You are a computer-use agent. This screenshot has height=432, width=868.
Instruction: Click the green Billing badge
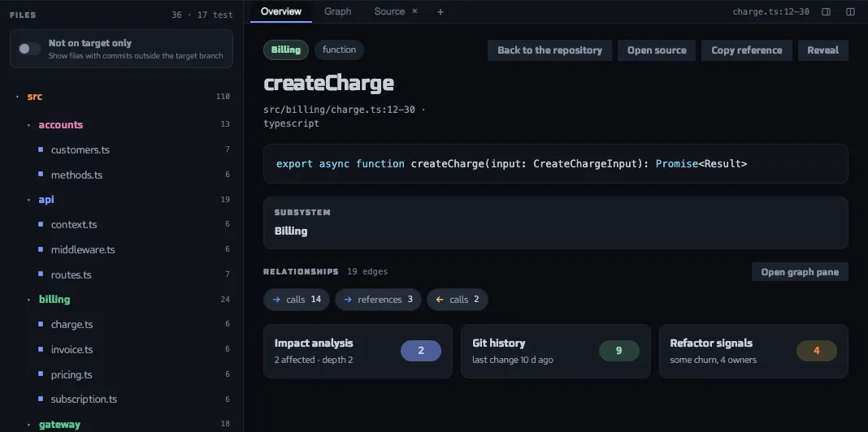pos(286,50)
